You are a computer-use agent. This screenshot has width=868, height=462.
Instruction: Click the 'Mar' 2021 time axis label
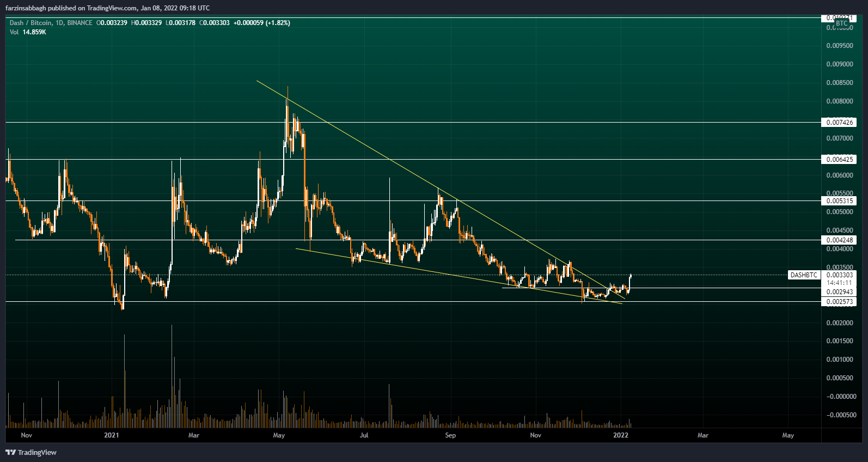[x=193, y=435]
